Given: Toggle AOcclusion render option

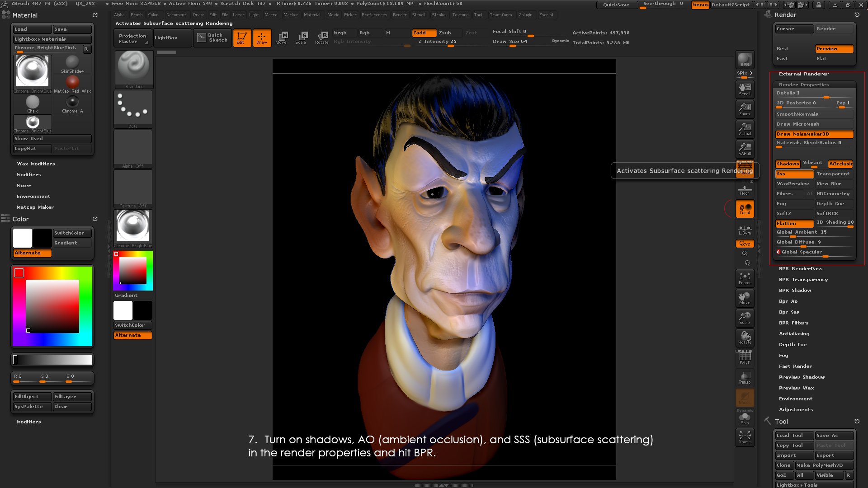Looking at the screenshot, I should pos(840,164).
